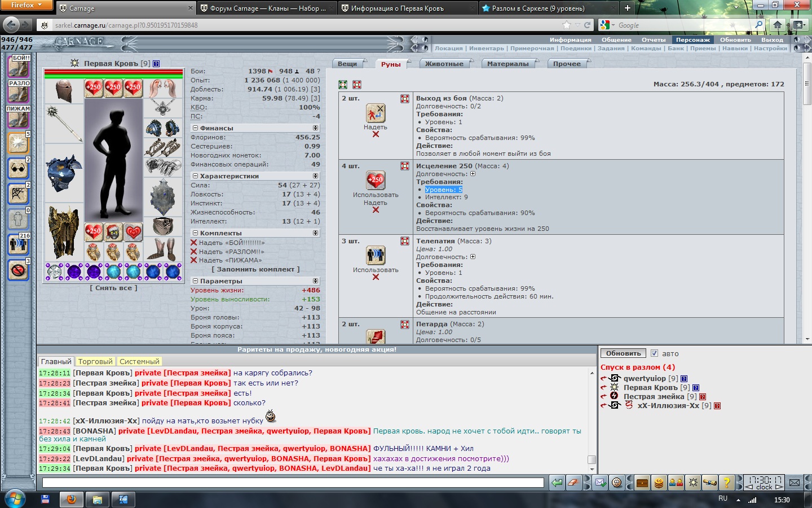
Task: Click the spider web quick-slot icon
Action: coord(18,194)
